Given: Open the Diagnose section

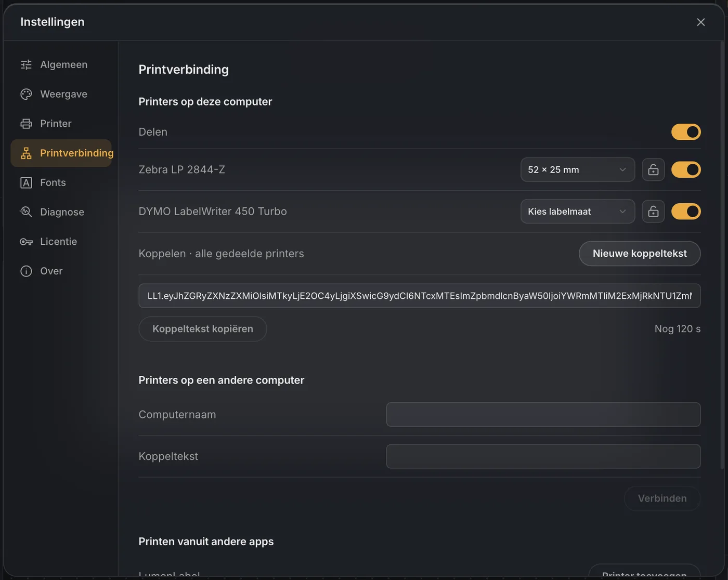Looking at the screenshot, I should pos(61,212).
